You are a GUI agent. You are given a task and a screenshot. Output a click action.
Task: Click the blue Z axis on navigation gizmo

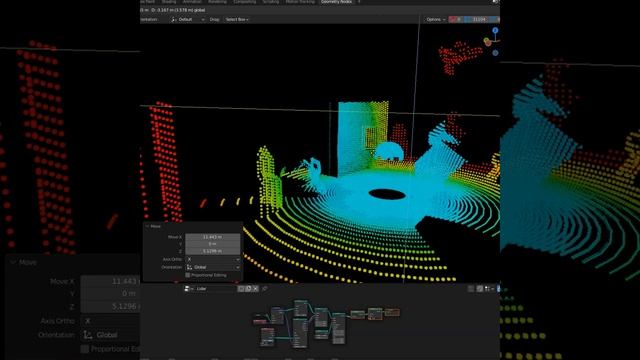click(495, 31)
